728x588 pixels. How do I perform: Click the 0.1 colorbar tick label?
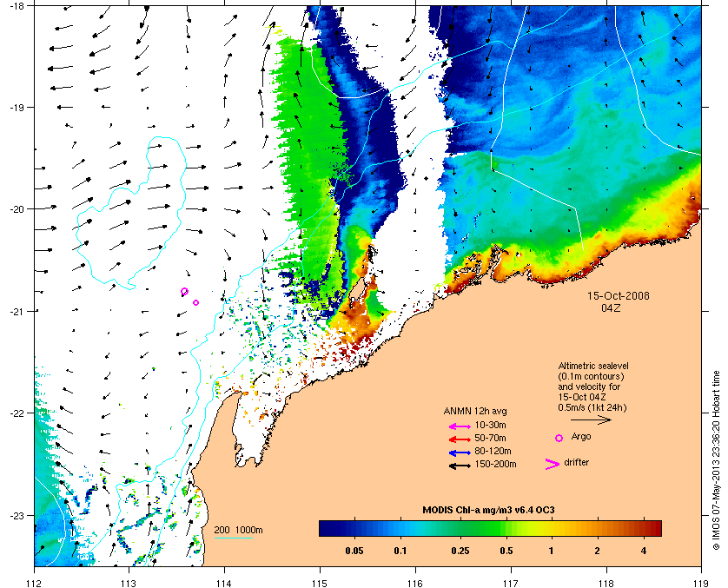click(400, 552)
